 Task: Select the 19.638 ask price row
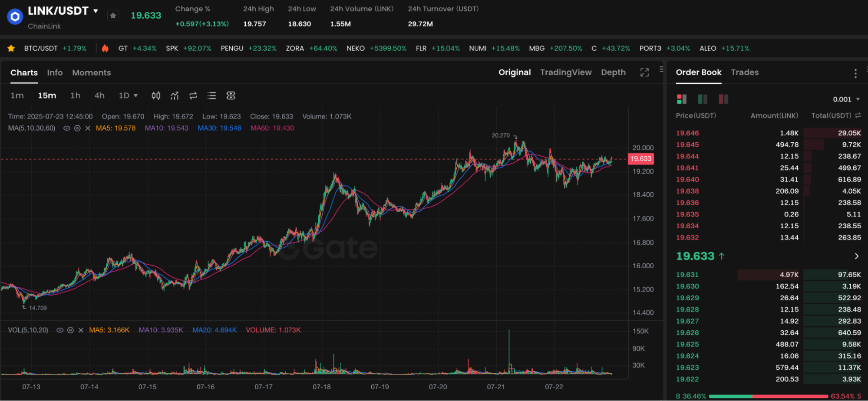(768, 191)
